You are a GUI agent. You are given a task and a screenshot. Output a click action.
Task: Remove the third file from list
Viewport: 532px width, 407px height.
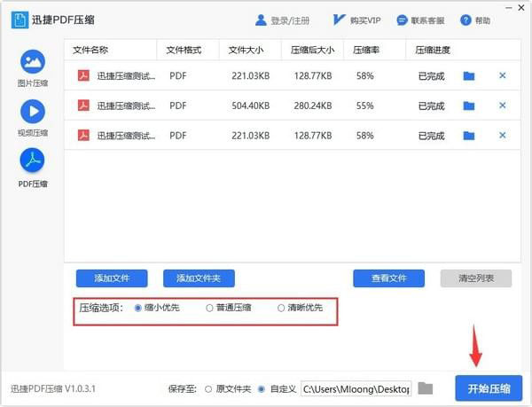point(503,136)
